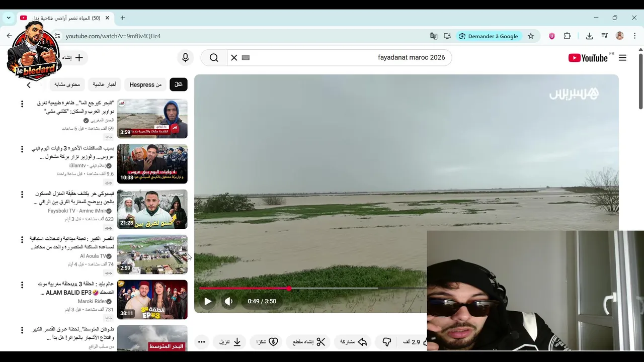This screenshot has width=644, height=362.
Task: Open the 3:59 video thumbnail
Action: tap(152, 119)
